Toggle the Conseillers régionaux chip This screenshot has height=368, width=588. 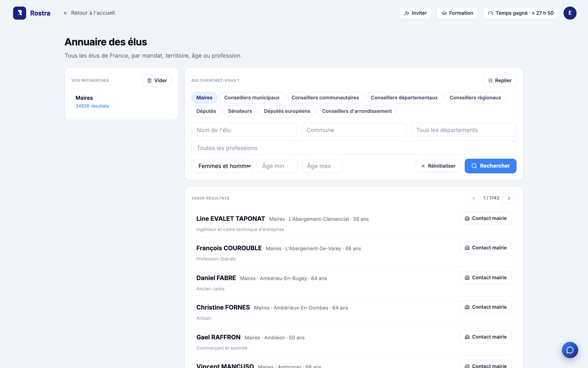(x=475, y=98)
